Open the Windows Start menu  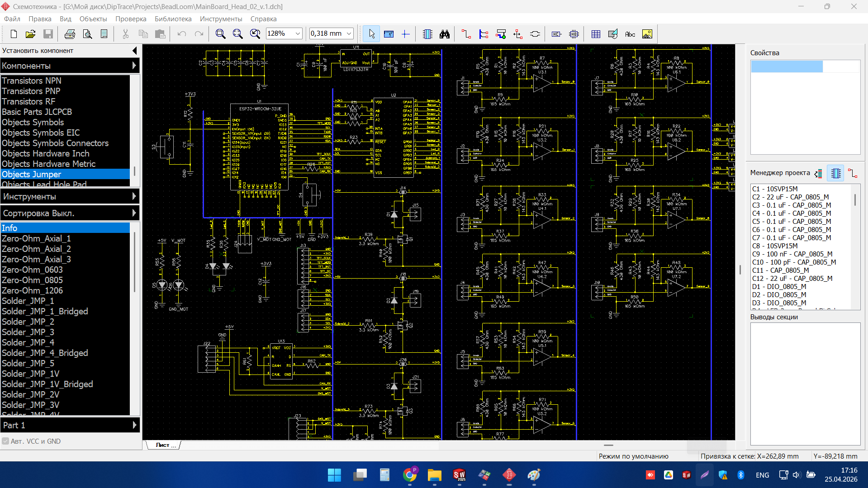pyautogui.click(x=334, y=475)
